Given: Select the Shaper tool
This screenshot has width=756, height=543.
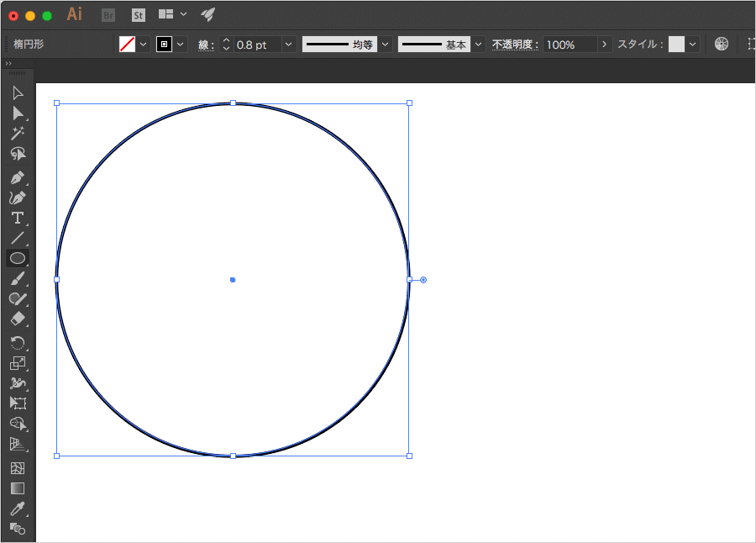Looking at the screenshot, I should (18, 298).
